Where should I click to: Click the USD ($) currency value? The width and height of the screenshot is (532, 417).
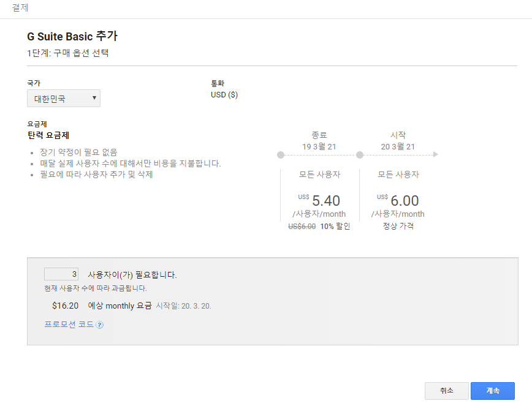click(224, 95)
